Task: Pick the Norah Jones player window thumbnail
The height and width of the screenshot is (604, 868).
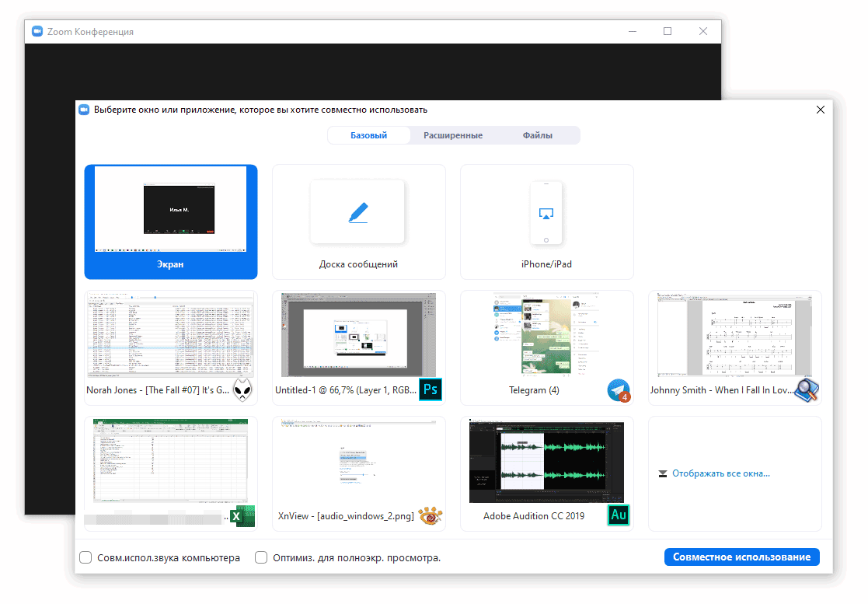Action: pyautogui.click(x=170, y=347)
